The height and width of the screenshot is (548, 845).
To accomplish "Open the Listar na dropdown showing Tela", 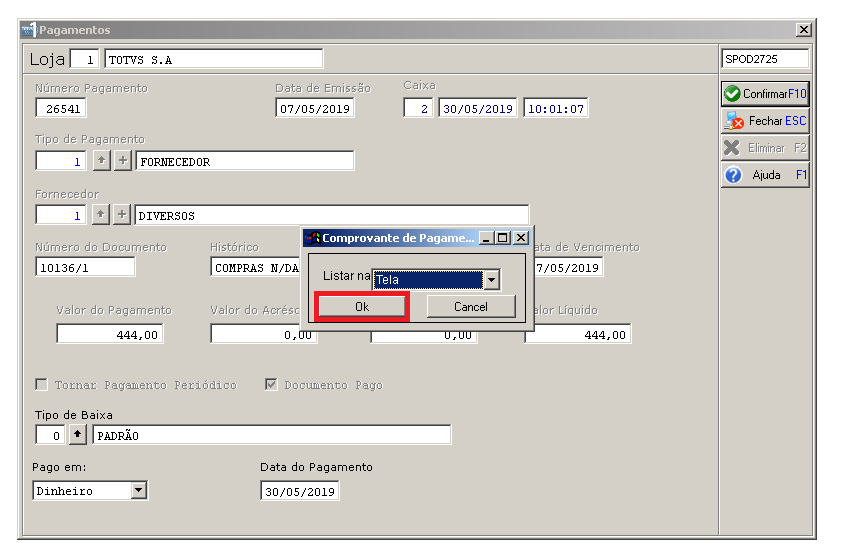I will (x=491, y=280).
